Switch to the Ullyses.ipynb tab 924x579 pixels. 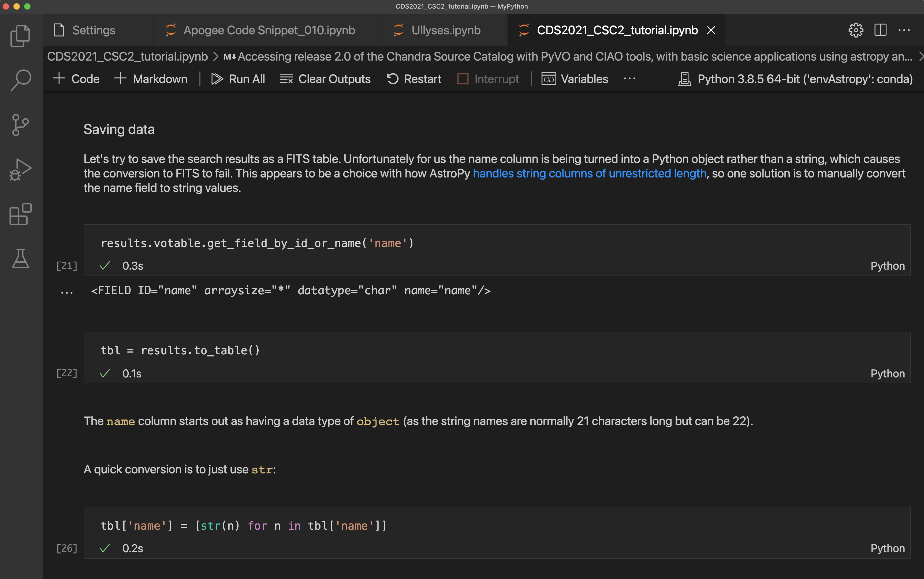pos(446,30)
